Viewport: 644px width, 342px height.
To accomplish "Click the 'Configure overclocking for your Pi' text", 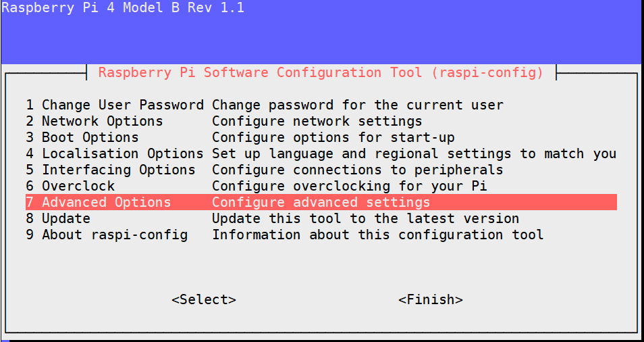I will click(x=350, y=186).
